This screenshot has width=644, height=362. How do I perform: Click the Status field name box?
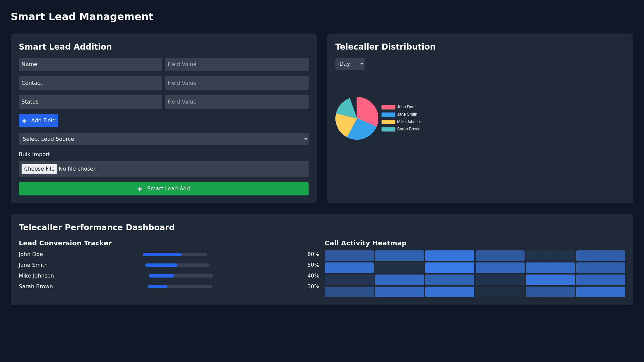90,102
